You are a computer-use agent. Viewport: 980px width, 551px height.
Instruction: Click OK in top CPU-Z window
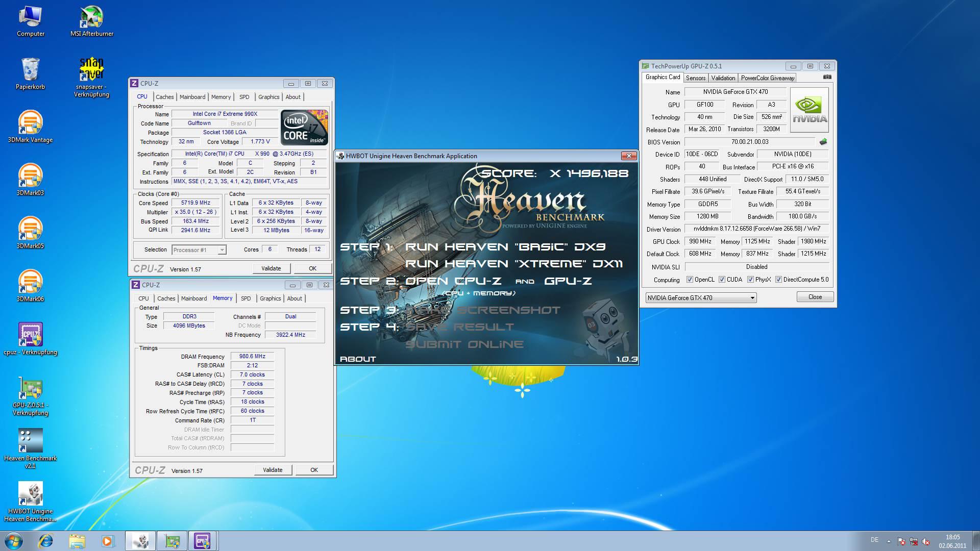312,268
